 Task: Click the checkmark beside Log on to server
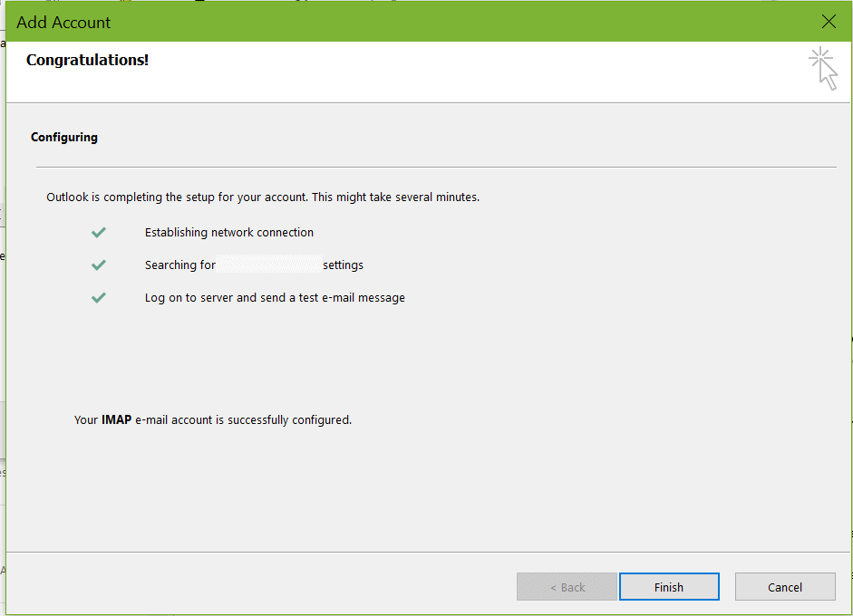[x=99, y=298]
